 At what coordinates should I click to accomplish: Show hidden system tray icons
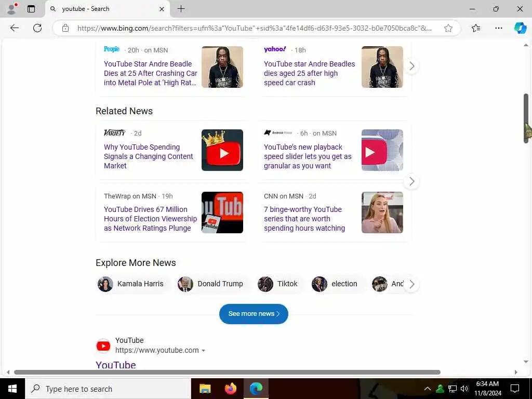(x=428, y=389)
